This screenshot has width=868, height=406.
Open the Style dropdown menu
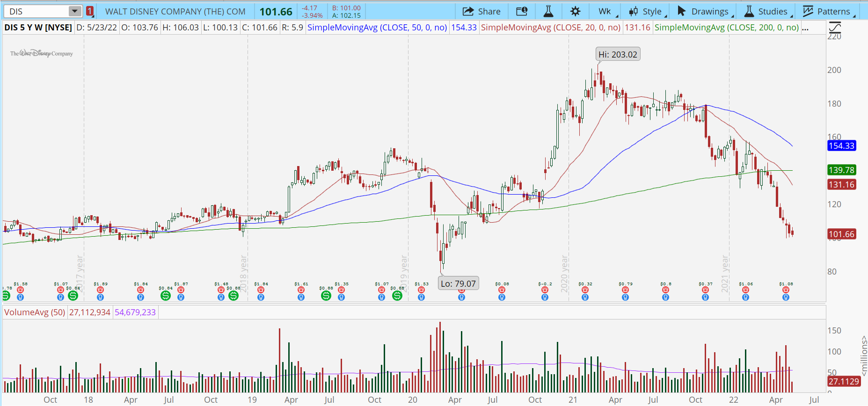[647, 11]
